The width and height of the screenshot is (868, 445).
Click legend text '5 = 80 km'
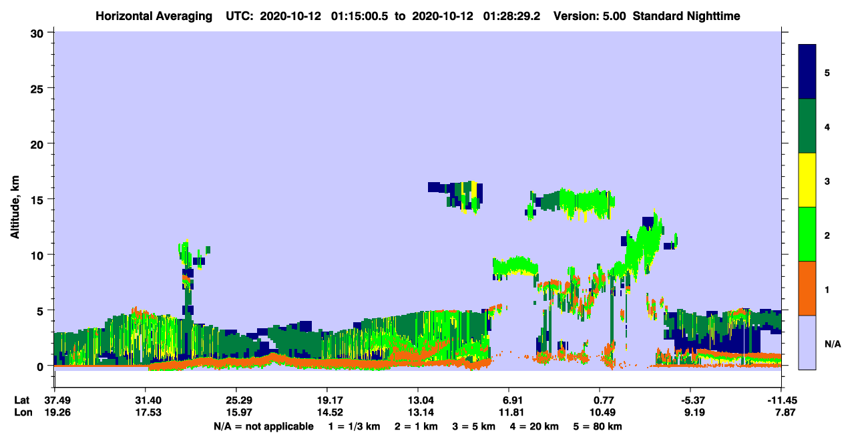point(598,426)
